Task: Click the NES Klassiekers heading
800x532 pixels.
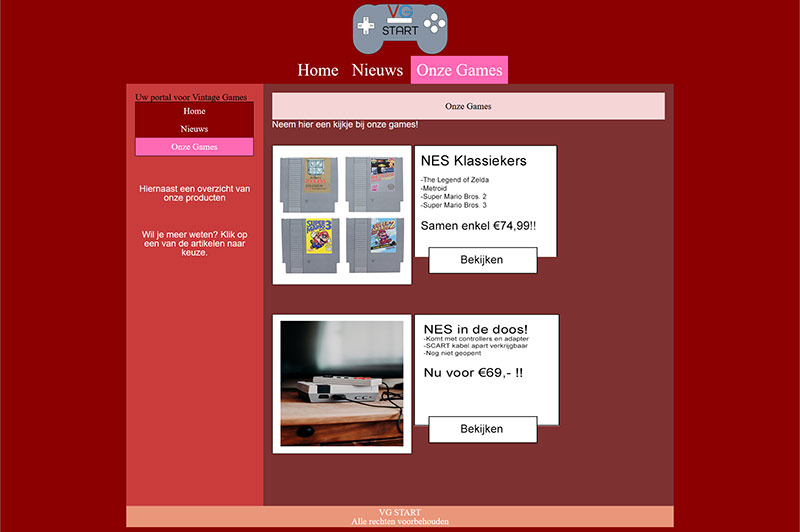Action: click(473, 161)
